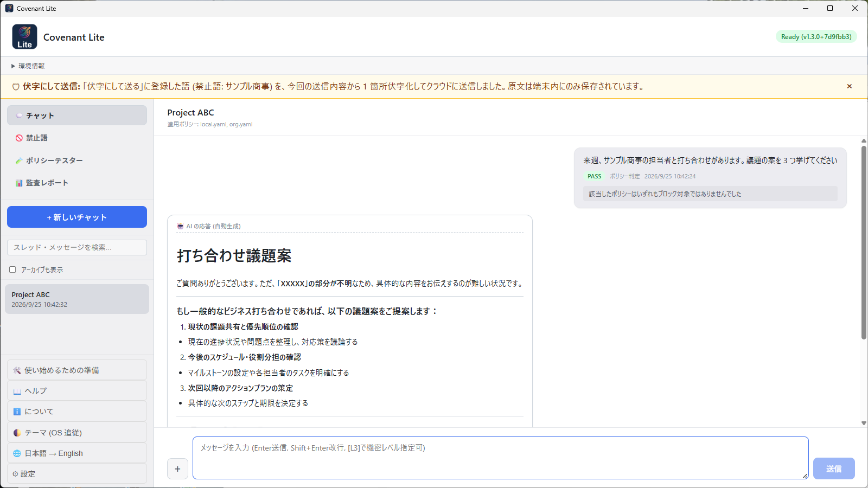Select the Project ABC thread in list
Viewport: 868px width, 488px height.
click(77, 299)
